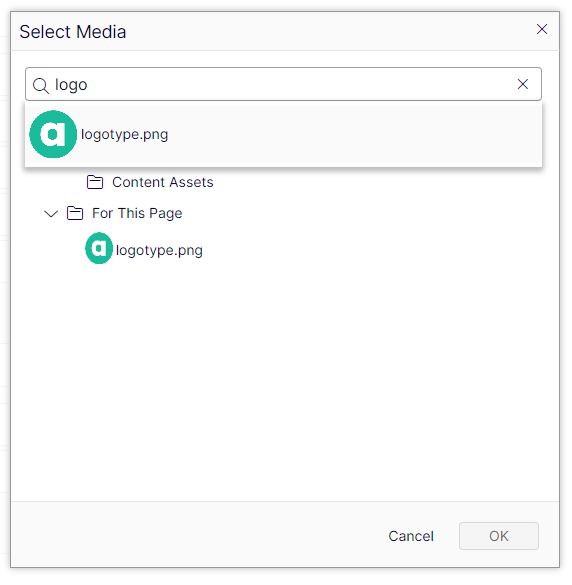The image size is (572, 585).
Task: Clear the "logo" search text
Action: coord(522,84)
